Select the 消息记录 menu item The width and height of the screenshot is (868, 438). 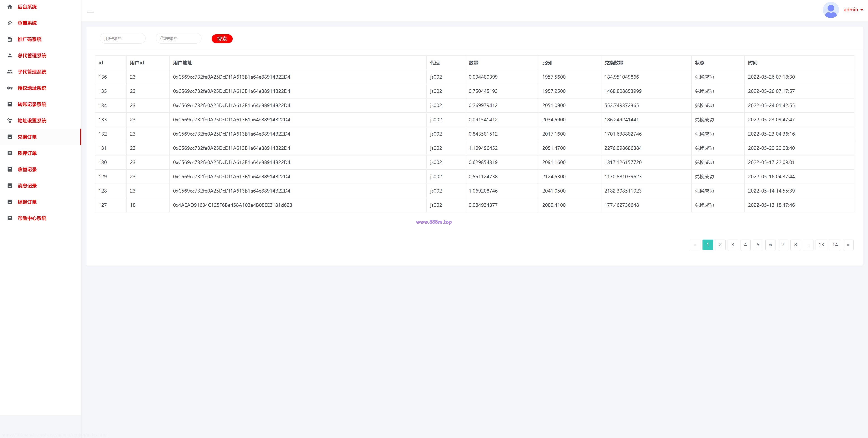(40, 186)
